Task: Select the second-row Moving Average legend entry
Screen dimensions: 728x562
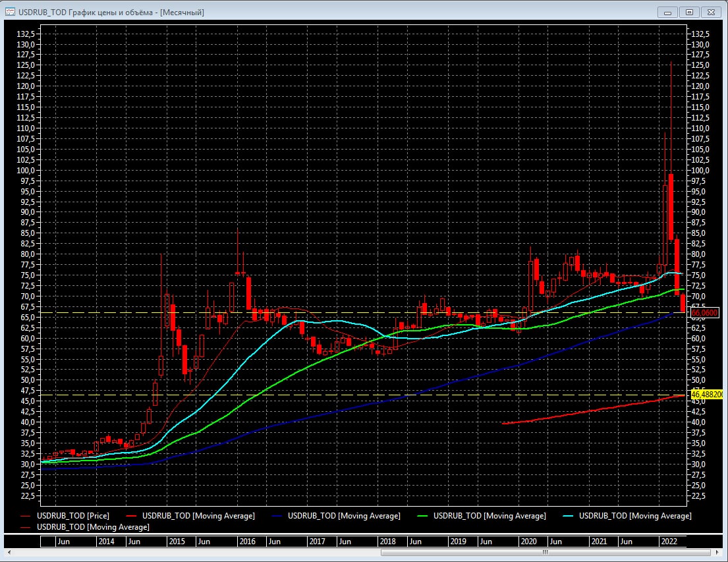Action: click(93, 527)
